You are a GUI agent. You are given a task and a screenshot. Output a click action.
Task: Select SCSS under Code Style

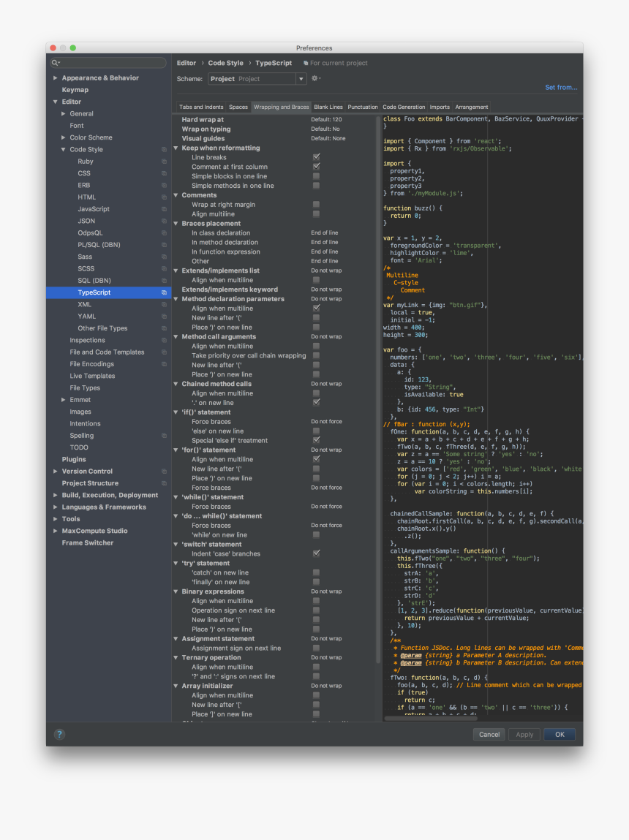pos(86,269)
